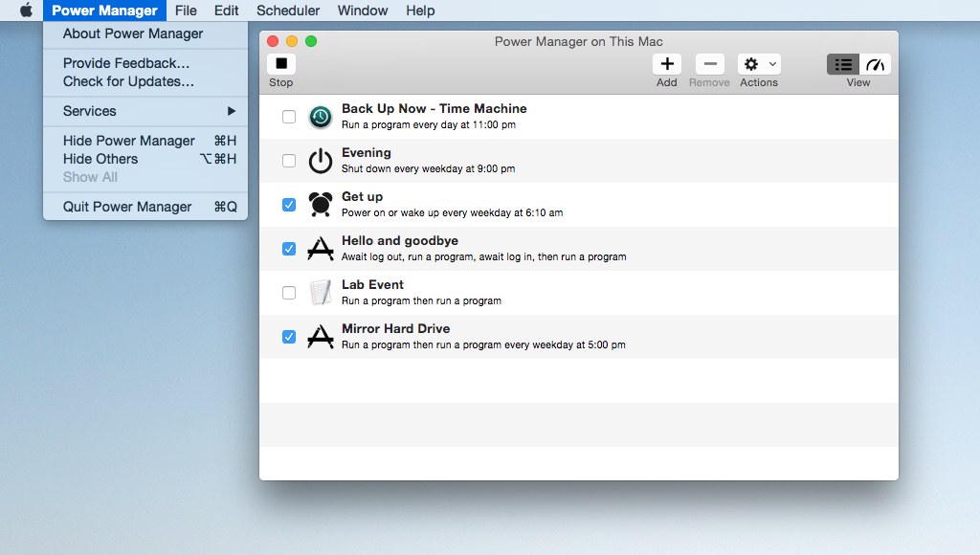Open the Apple menu
The height and width of the screenshot is (555, 980).
(x=26, y=11)
